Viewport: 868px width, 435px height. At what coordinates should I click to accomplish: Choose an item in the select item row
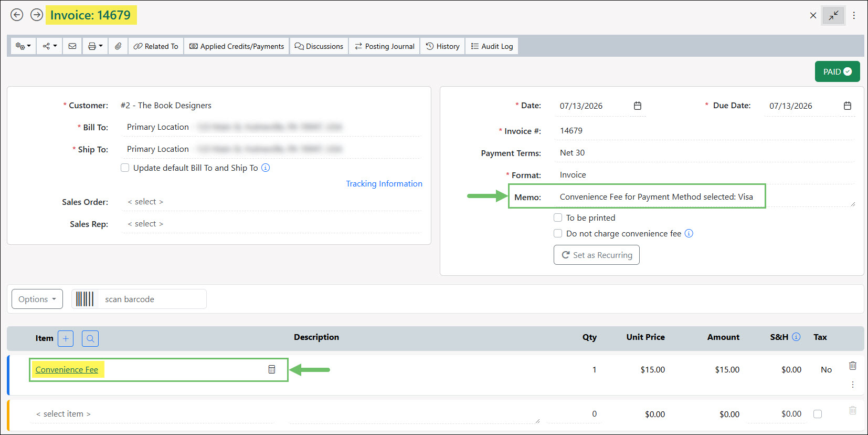(152, 414)
